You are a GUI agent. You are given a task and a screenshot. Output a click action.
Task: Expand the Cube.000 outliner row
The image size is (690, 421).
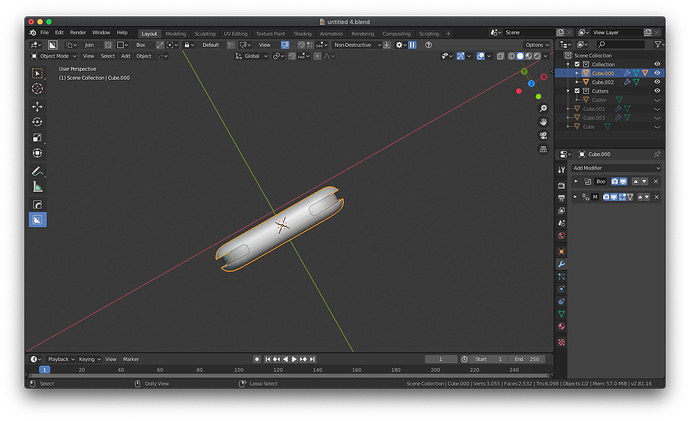coord(577,73)
